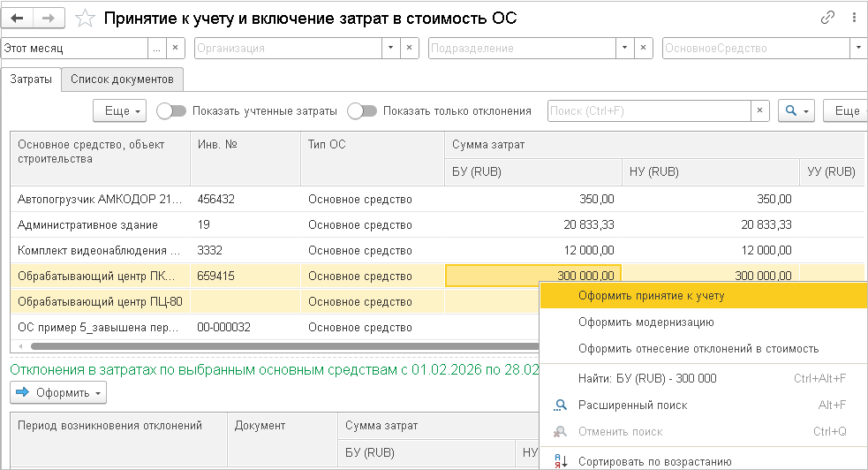Open the Подразделение dropdown arrow

pos(624,49)
